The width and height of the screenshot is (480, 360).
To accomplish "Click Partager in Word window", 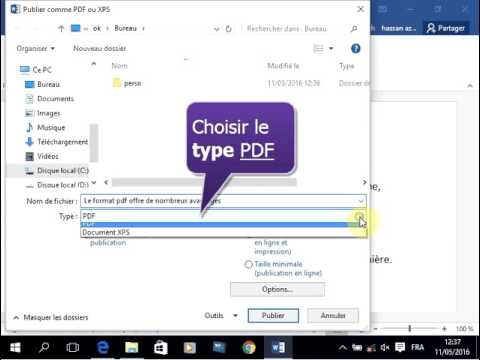I will [446, 28].
